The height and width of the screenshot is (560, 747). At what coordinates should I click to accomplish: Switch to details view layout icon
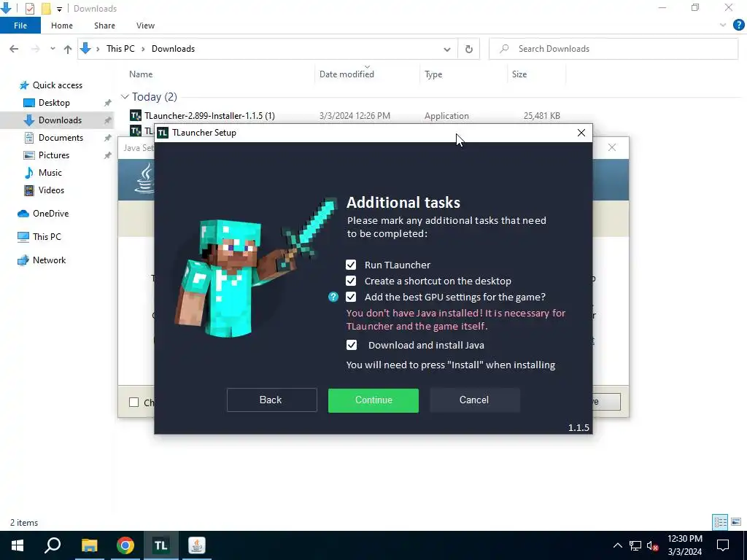coord(720,522)
